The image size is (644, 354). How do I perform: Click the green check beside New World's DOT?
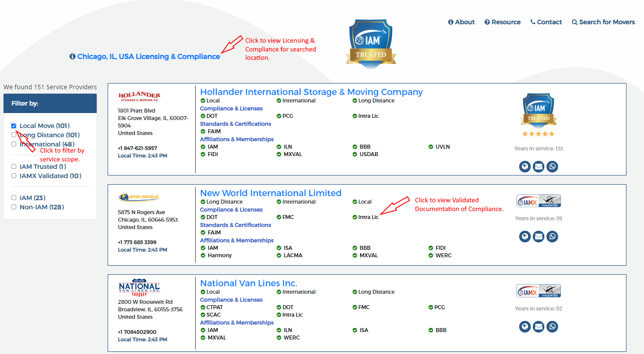coord(203,217)
